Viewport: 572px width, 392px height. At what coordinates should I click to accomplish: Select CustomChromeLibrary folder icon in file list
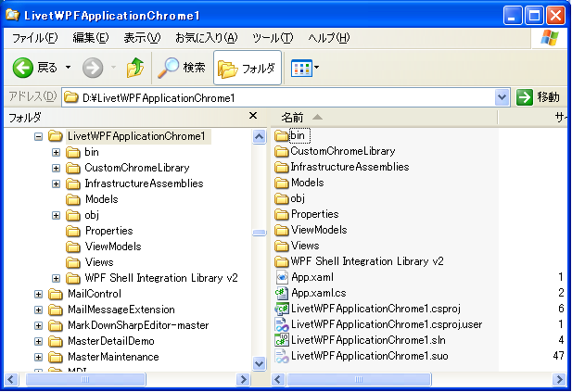[281, 152]
